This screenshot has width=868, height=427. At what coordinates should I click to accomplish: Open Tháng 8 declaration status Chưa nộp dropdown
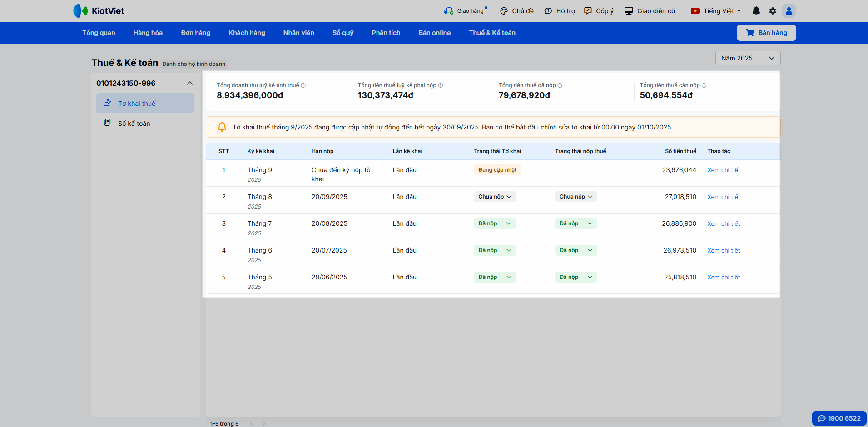[495, 197]
